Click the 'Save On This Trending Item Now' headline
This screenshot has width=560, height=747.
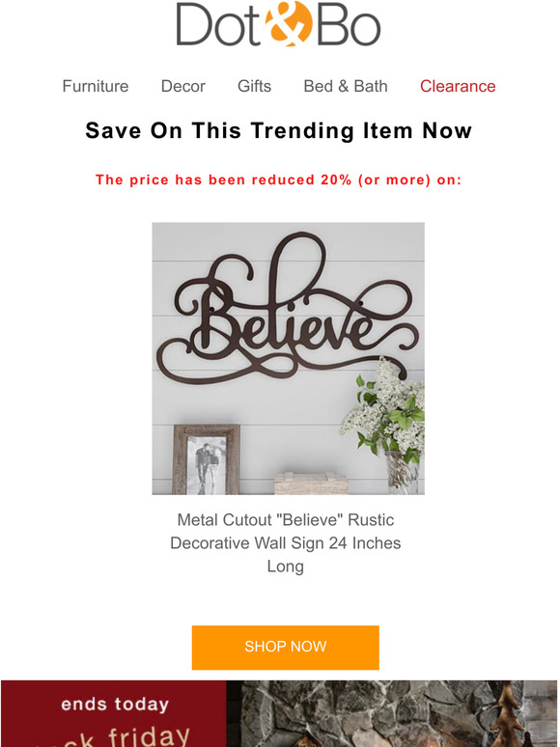pyautogui.click(x=279, y=130)
